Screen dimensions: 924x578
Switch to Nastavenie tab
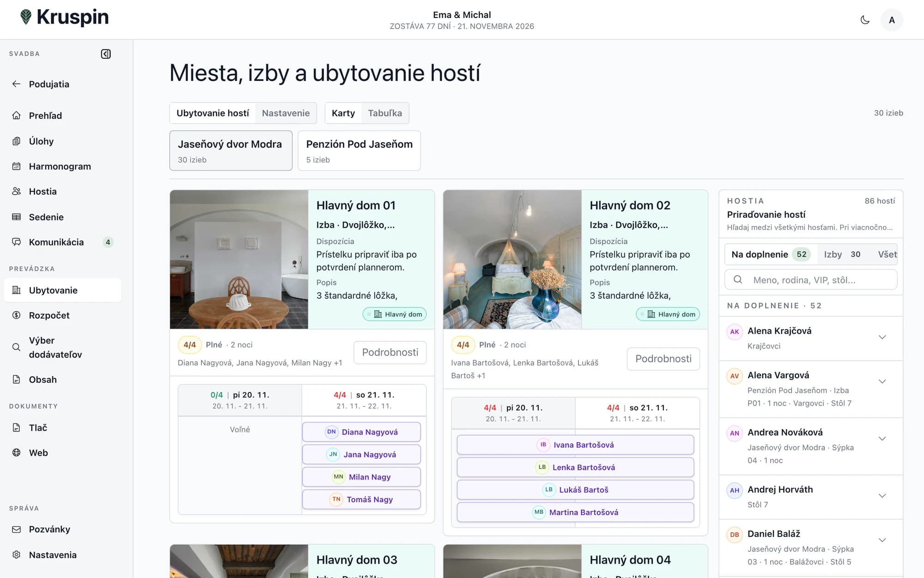click(x=286, y=113)
